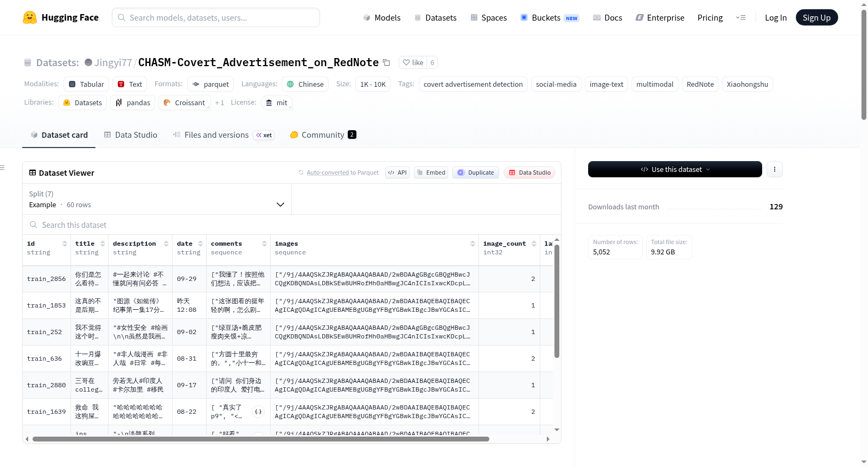Click the Xiaohongshu tag

tap(748, 84)
